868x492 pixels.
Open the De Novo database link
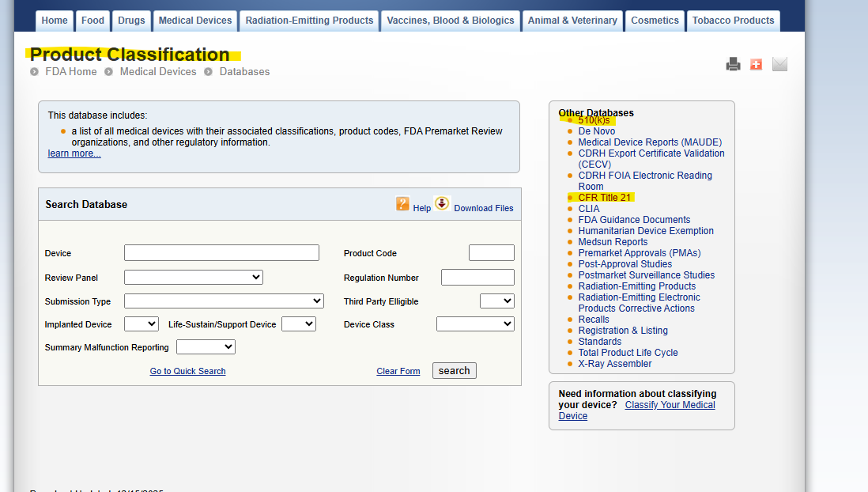(x=597, y=131)
